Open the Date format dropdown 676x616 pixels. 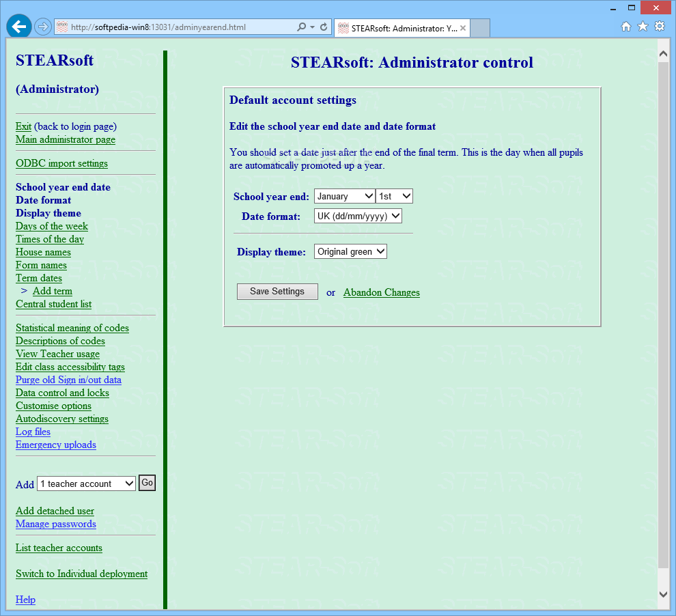point(358,216)
